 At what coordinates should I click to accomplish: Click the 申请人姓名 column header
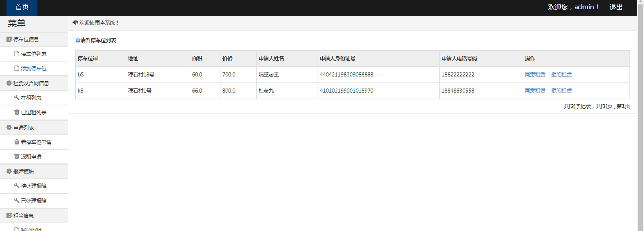287,59
